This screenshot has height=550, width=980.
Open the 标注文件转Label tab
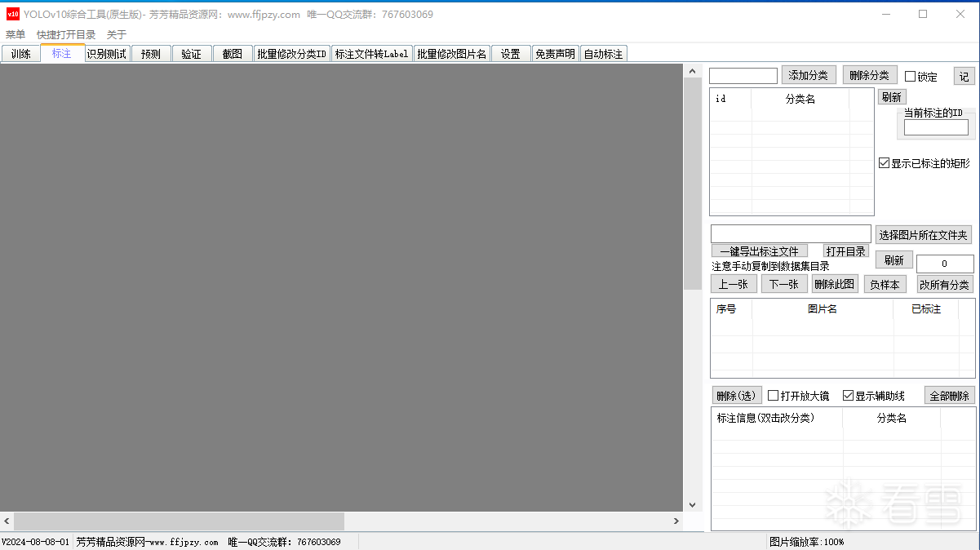[372, 54]
